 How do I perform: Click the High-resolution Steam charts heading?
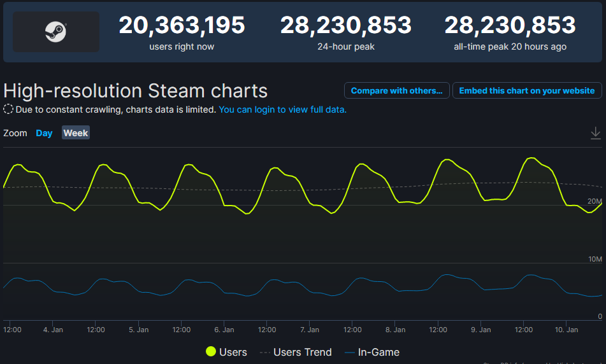click(135, 91)
